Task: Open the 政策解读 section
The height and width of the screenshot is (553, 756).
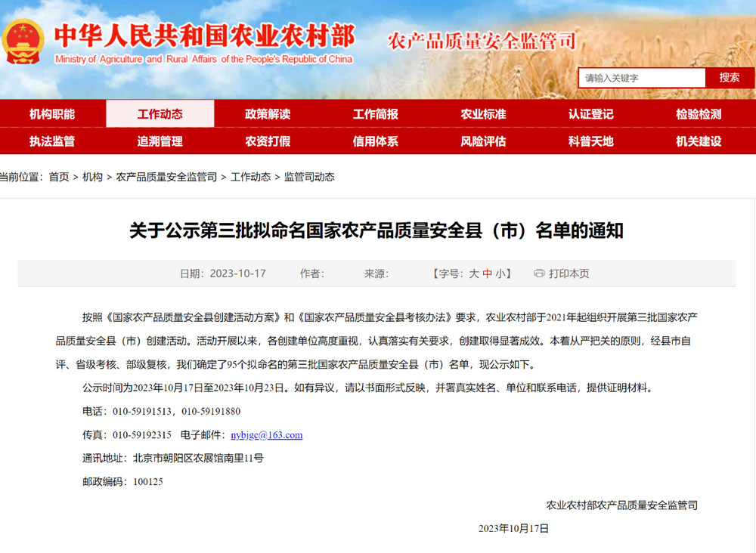Action: click(268, 114)
